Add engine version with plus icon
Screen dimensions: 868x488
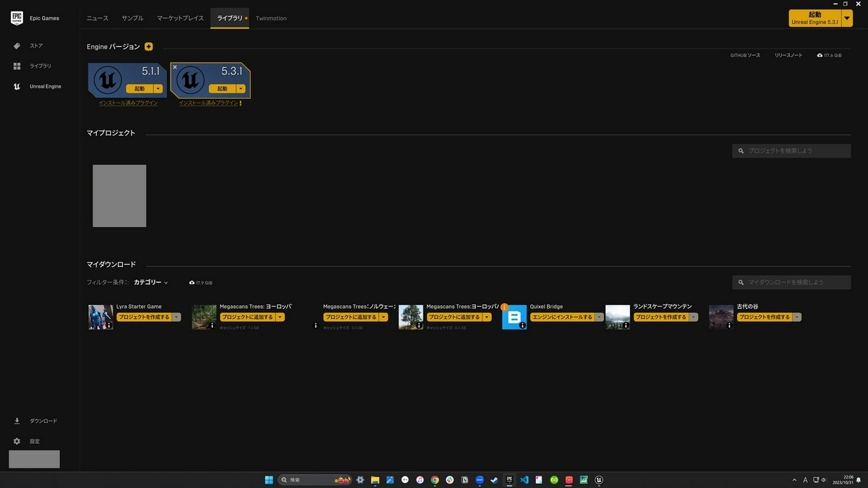point(148,46)
